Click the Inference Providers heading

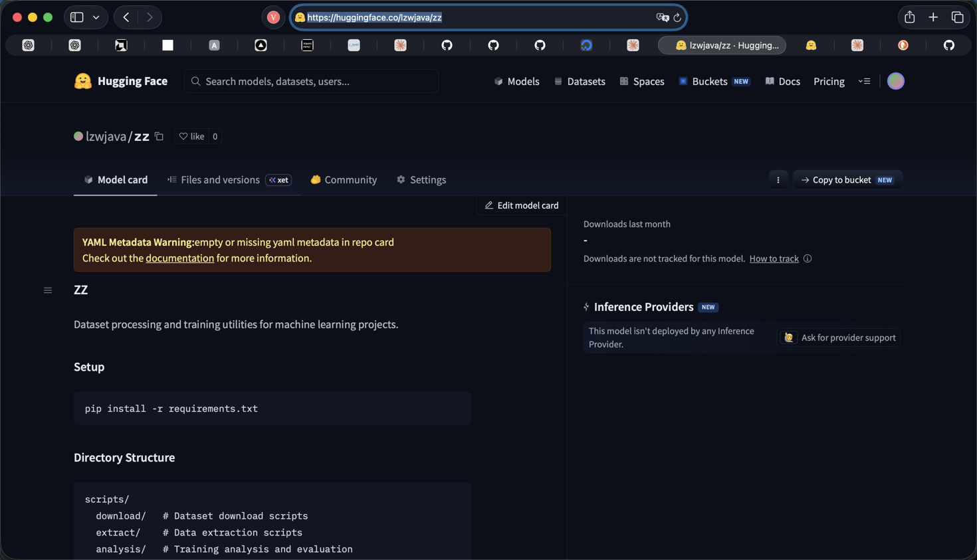(643, 307)
